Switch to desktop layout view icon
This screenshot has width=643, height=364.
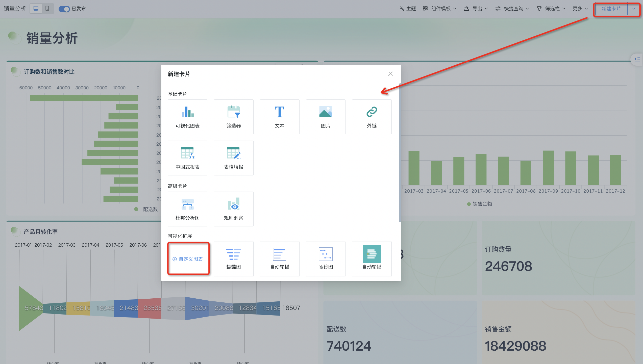point(36,9)
